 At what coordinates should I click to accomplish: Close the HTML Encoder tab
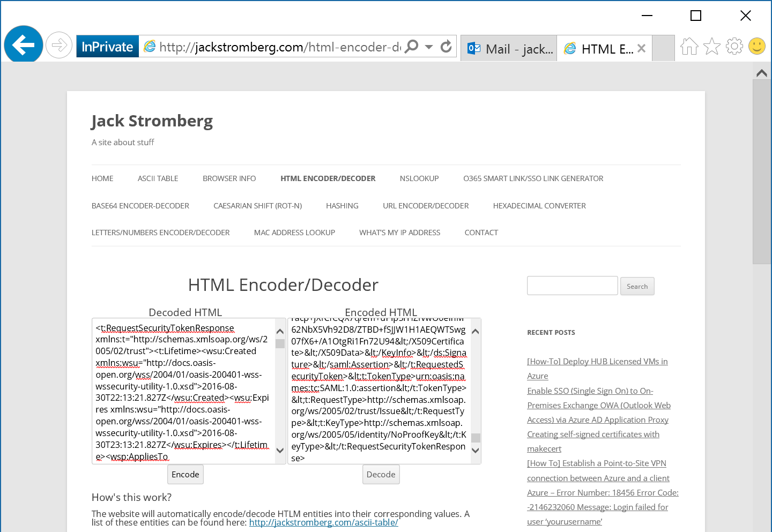(x=641, y=49)
